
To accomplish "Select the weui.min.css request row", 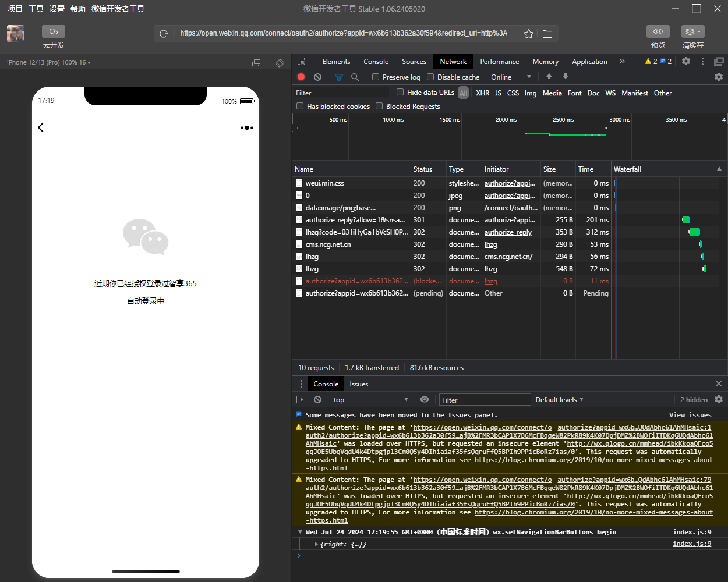I will point(452,183).
